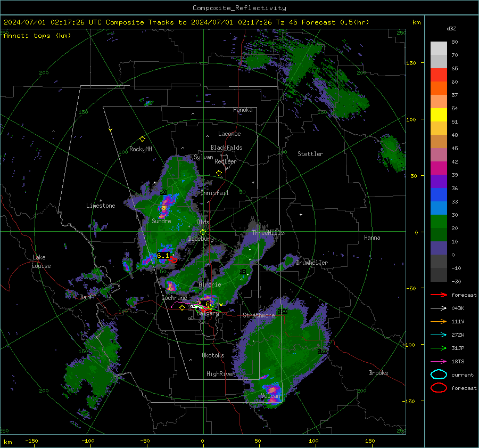Screen dimensions: 479x448
Task: Click the intense storm cell north of Sundre
Action: click(x=166, y=206)
